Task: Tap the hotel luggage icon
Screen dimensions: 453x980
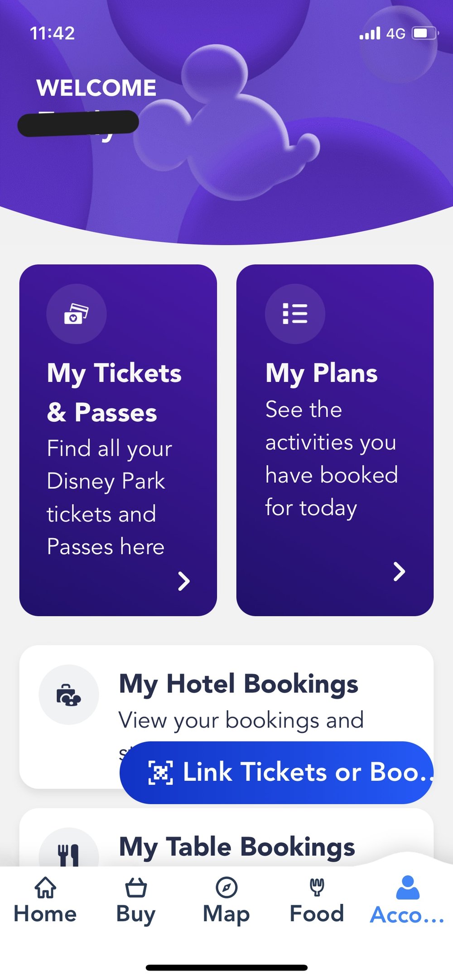Action: [68, 694]
